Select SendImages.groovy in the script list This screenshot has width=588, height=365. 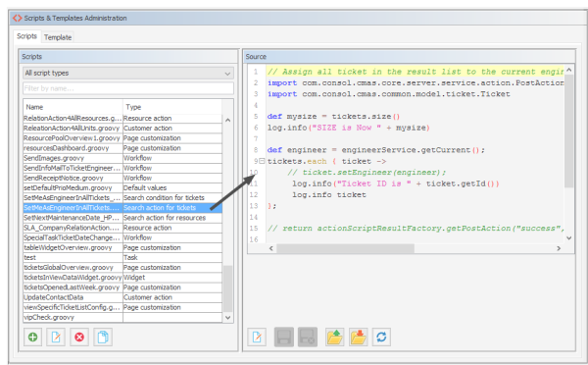coord(73,158)
